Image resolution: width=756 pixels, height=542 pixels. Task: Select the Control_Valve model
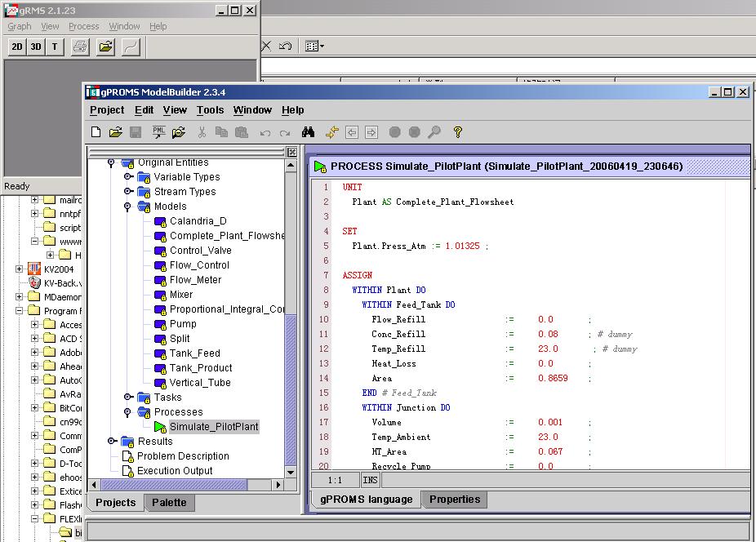point(201,251)
